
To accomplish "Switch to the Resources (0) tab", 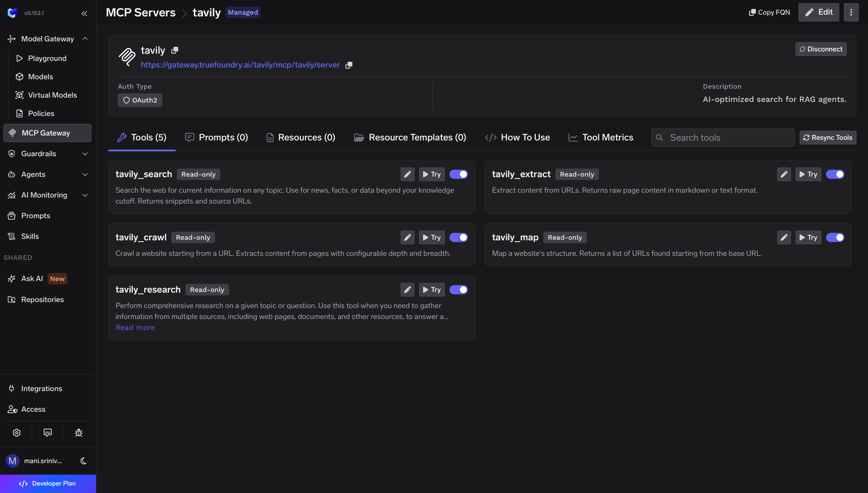I will [301, 138].
